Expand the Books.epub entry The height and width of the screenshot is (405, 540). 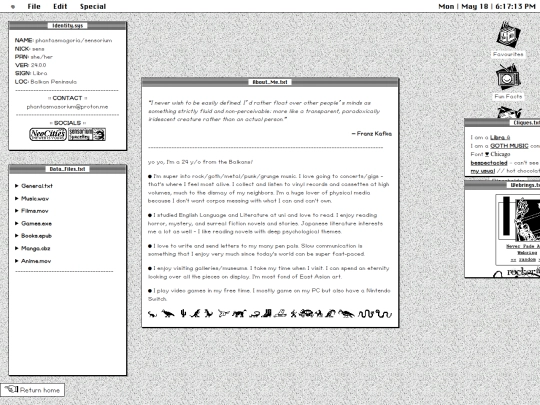[x=33, y=236]
